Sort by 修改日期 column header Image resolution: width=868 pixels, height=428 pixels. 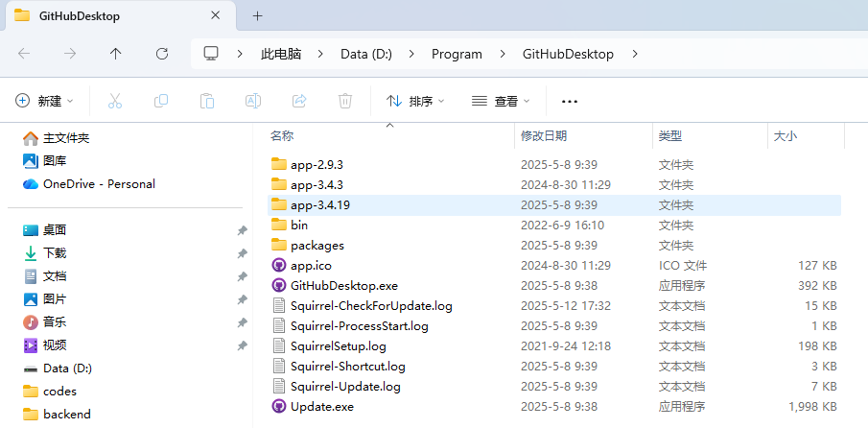[544, 136]
